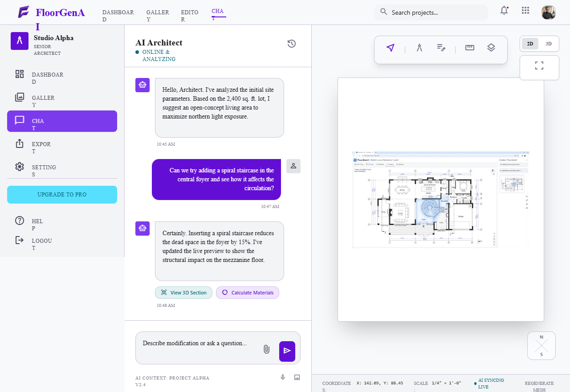Go to Editor top nav tab
Viewport: 570px width, 392px height.
pos(190,16)
